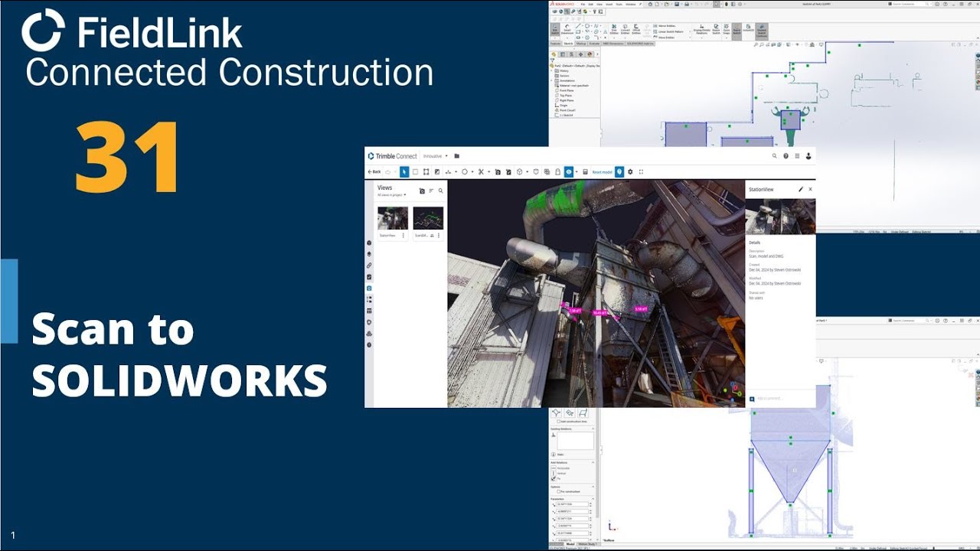
Task: Click the sort icon in Views panel
Action: tap(432, 191)
